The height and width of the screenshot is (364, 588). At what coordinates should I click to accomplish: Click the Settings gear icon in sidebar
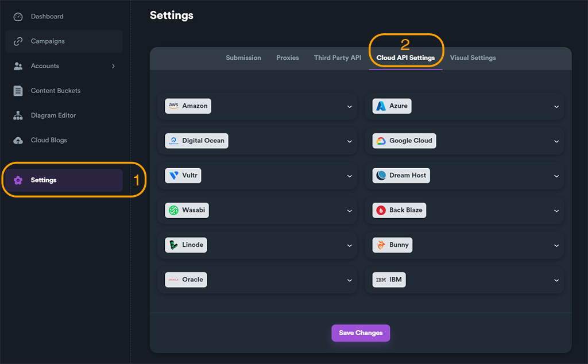point(18,180)
